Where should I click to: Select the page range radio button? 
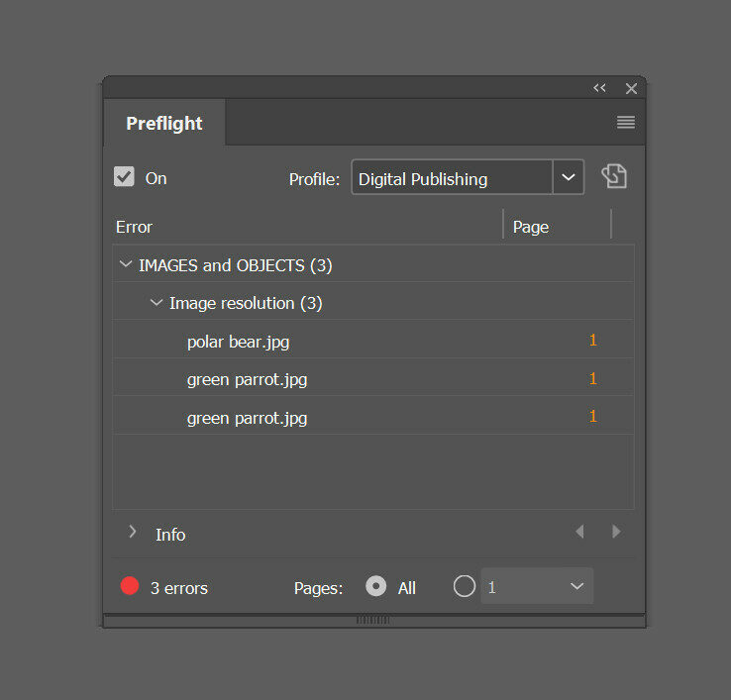464,586
